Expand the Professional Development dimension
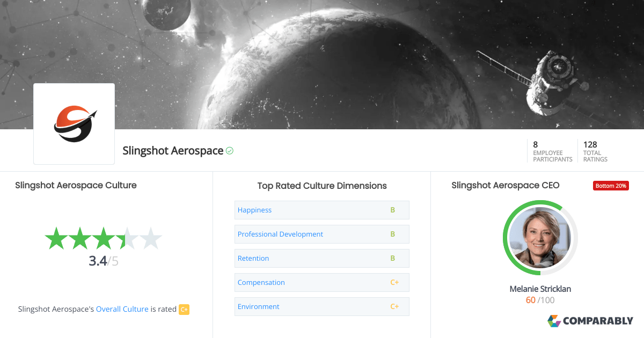 (280, 234)
